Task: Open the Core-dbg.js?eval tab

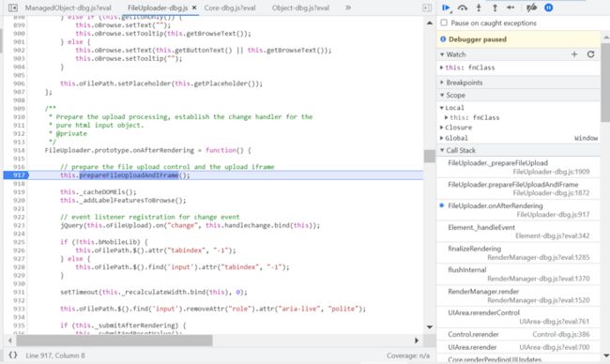Action: click(x=230, y=8)
